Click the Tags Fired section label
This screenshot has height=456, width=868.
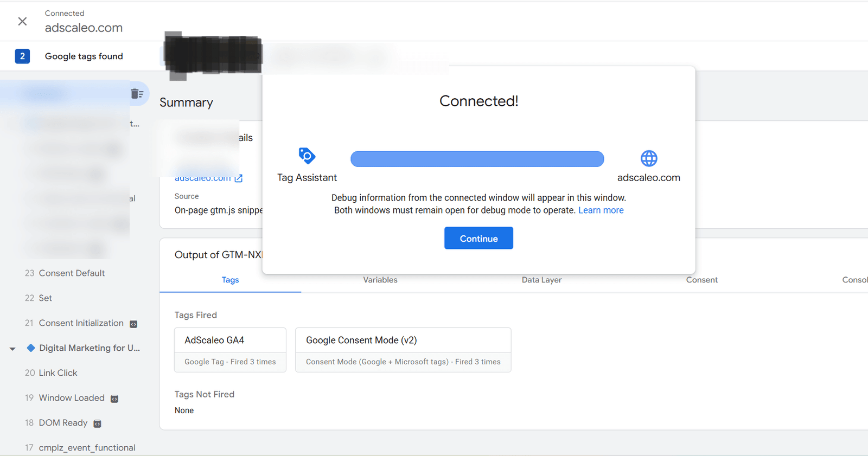pyautogui.click(x=196, y=315)
